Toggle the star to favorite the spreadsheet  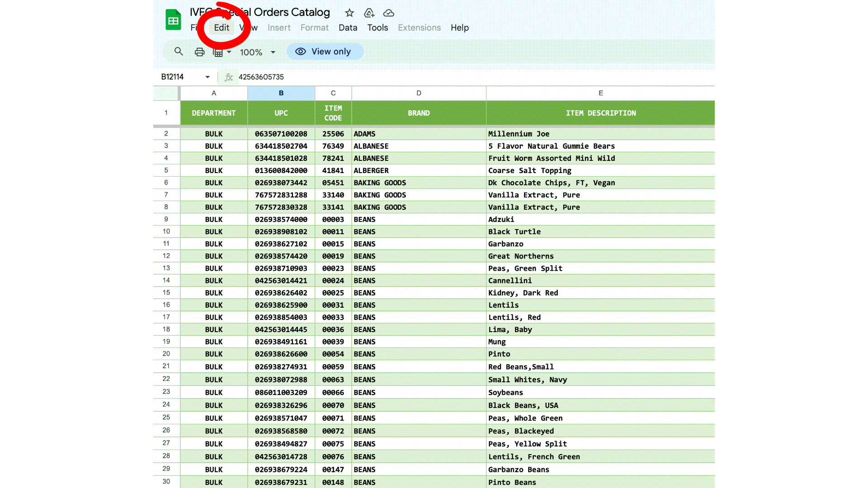click(x=349, y=13)
